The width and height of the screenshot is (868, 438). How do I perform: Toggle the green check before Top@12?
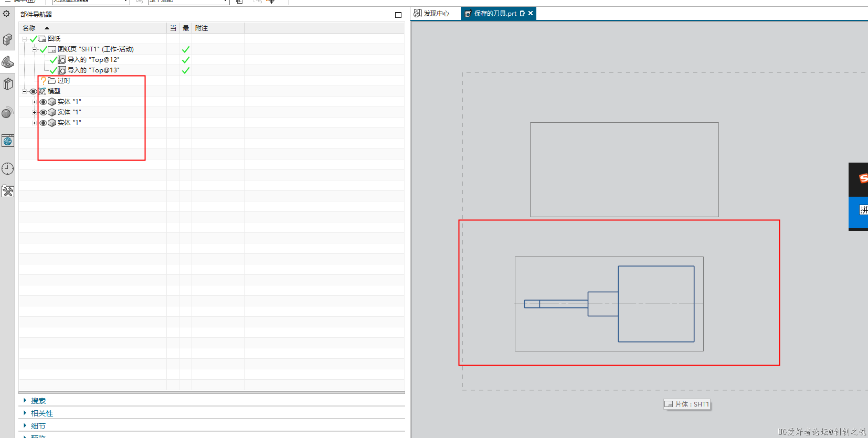click(x=53, y=60)
